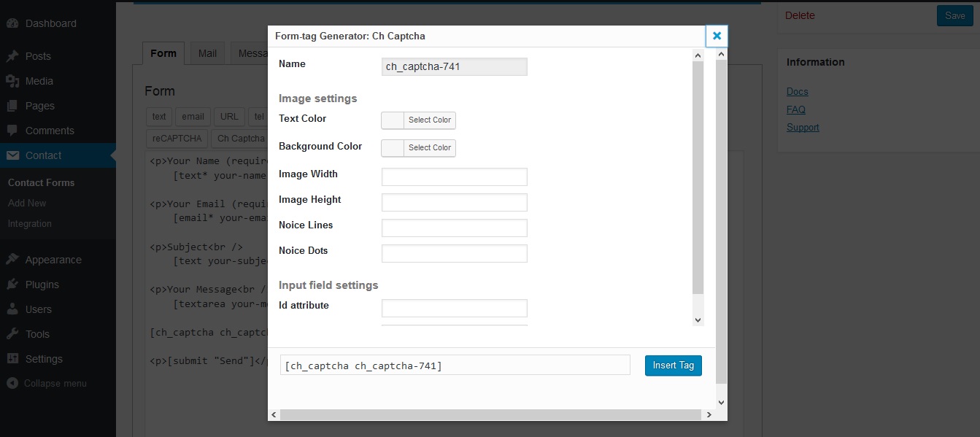Image resolution: width=980 pixels, height=437 pixels.
Task: Insert the ch_captcha tag
Action: [673, 365]
